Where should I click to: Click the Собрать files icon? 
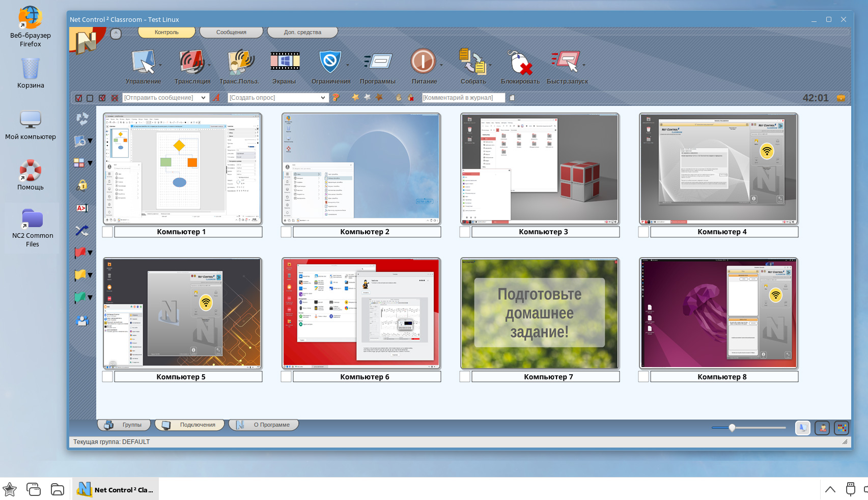click(473, 62)
